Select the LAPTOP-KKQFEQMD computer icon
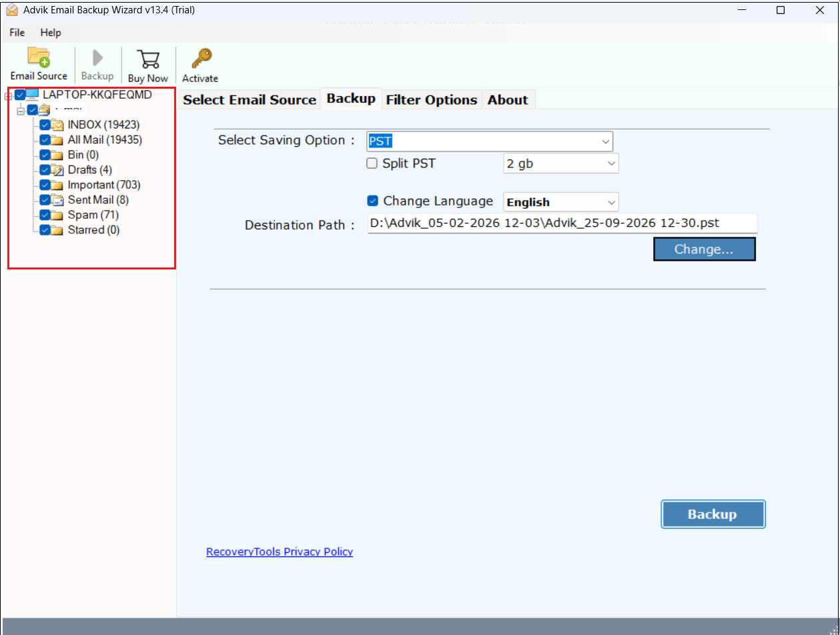This screenshot has height=635, width=840. [33, 95]
